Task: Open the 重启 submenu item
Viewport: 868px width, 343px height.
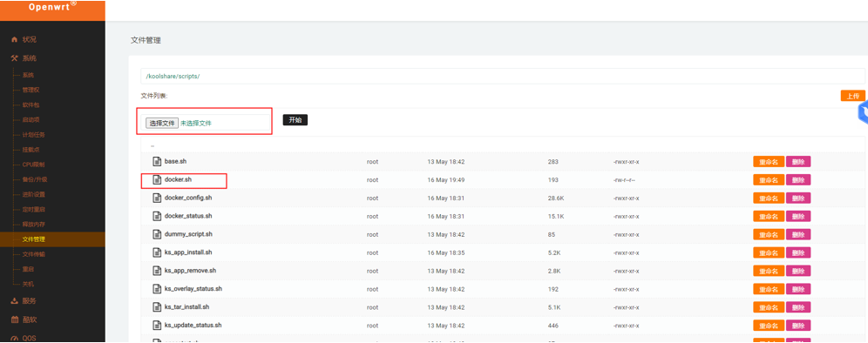Action: (28, 269)
